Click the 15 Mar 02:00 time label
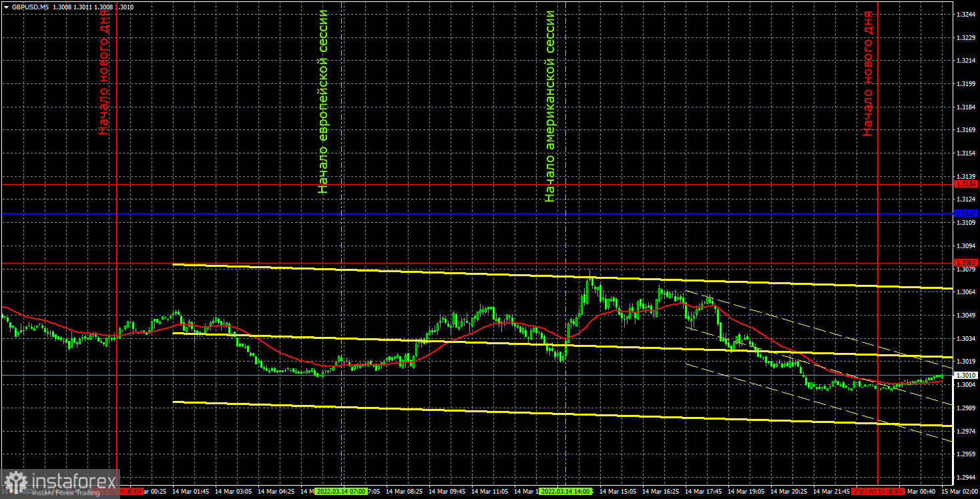 (x=959, y=492)
